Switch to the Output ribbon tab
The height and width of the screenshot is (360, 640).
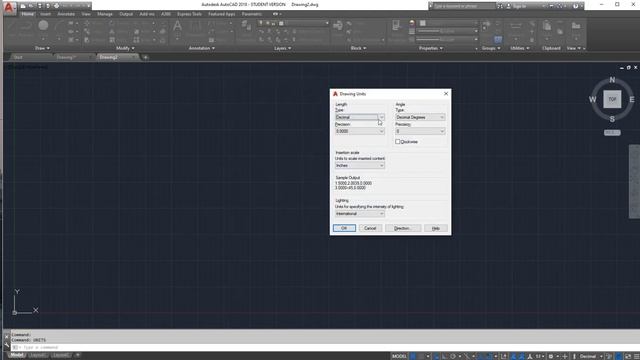coord(126,14)
